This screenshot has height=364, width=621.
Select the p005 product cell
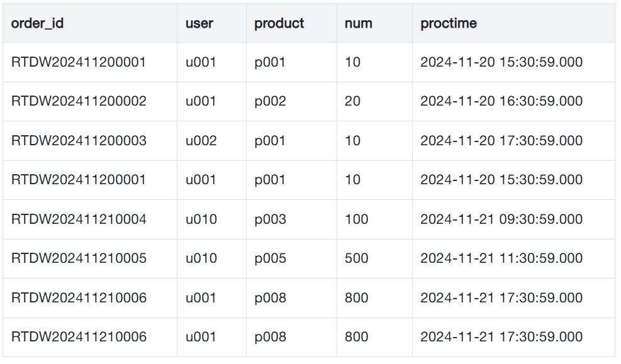[270, 258]
